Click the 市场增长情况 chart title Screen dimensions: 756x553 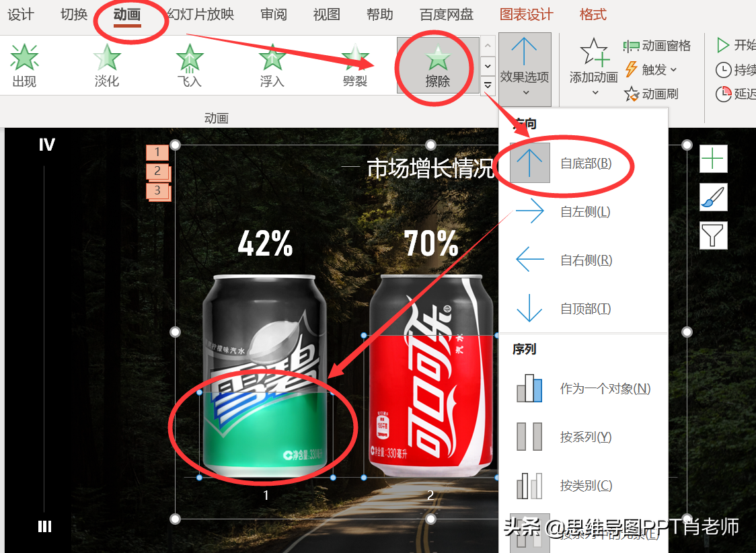[430, 168]
